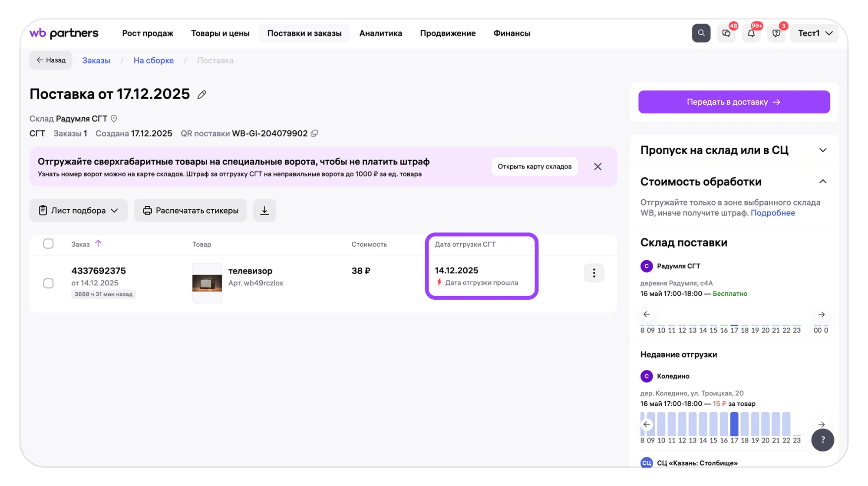This screenshot has width=868, height=486.
Task: Click Коледино warehouse badge icon
Action: [x=647, y=376]
